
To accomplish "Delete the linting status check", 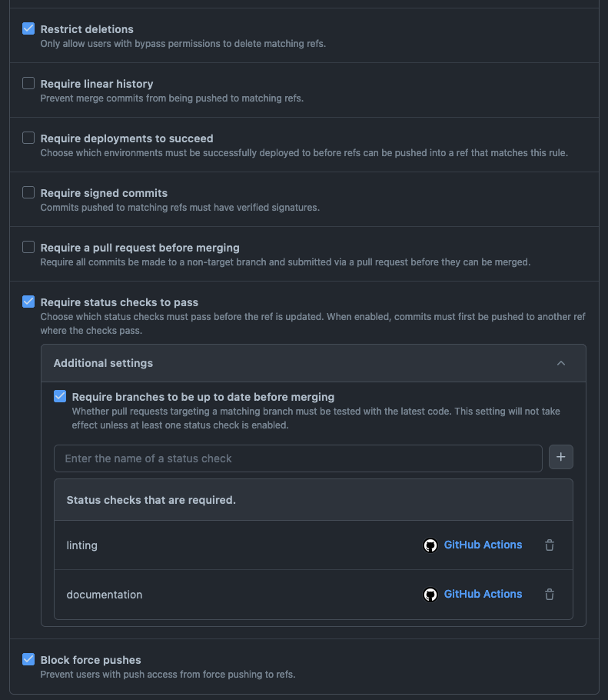I will [x=550, y=545].
